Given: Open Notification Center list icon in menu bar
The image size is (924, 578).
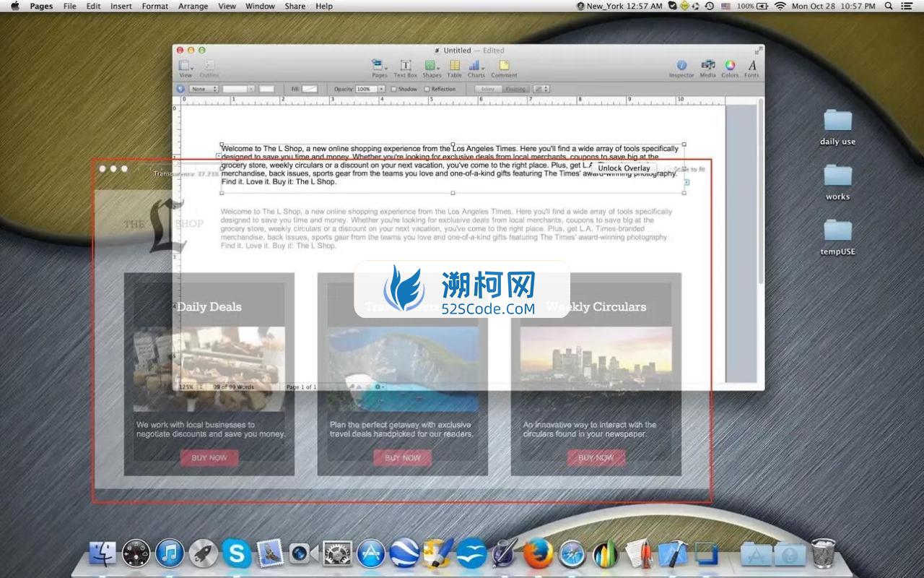Looking at the screenshot, I should [x=907, y=6].
